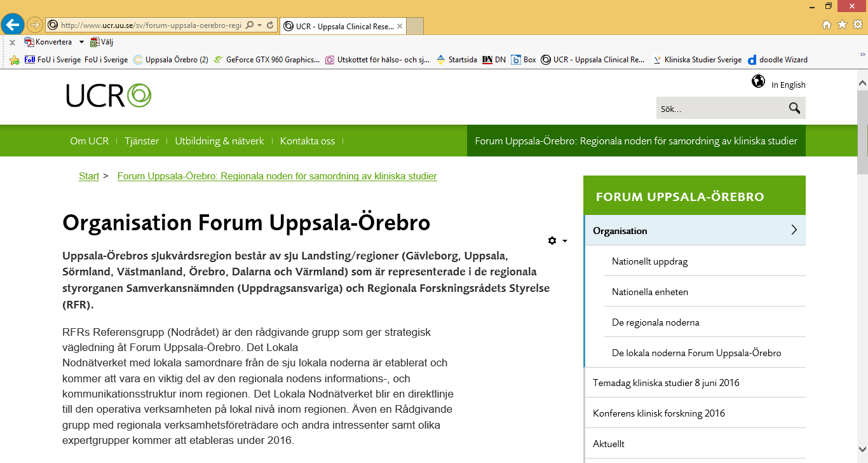Click Konvertera PDF toolbar button
Screen dimensions: 868x463
tap(48, 42)
